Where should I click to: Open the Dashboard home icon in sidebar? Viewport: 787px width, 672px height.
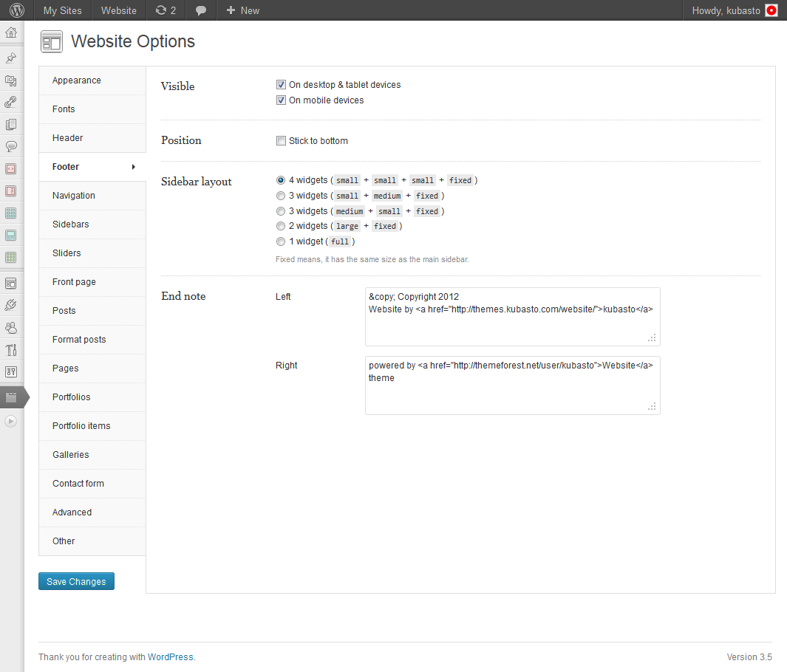[11, 33]
